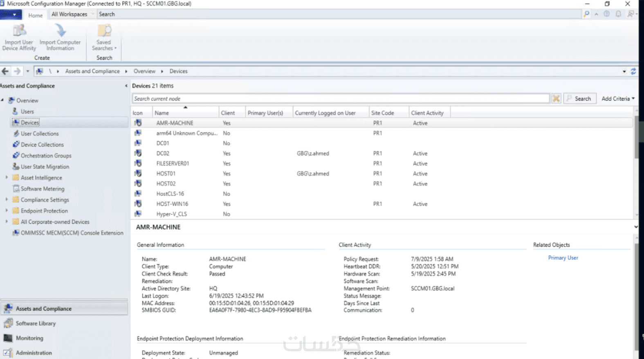Sort by the Client Activity column header

[430, 113]
